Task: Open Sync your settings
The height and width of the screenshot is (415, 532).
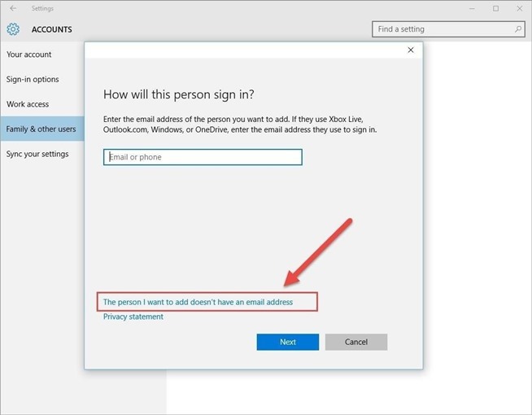Action: coord(37,154)
